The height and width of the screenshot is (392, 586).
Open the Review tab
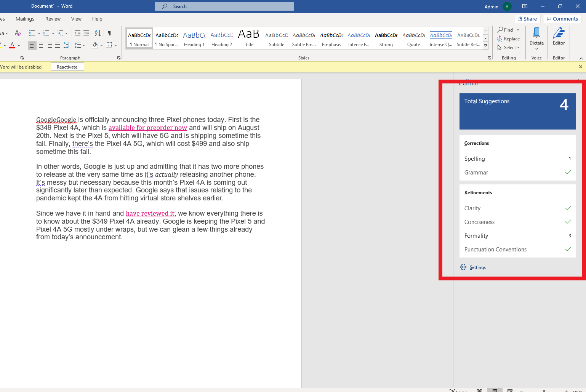[53, 19]
